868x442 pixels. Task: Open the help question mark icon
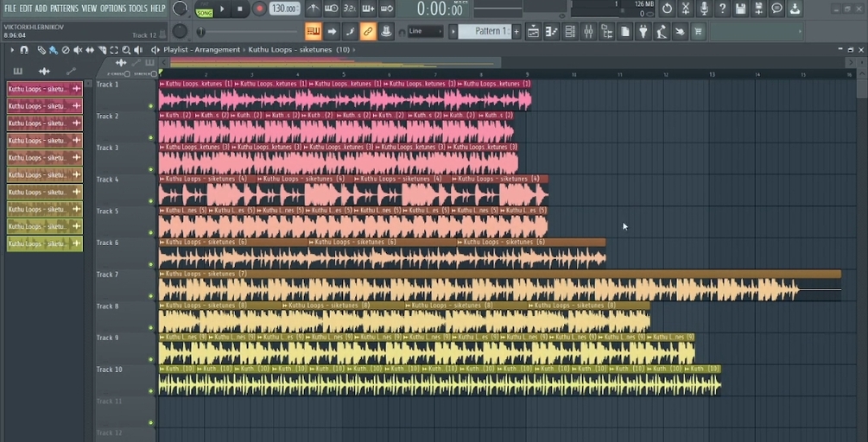(x=722, y=9)
